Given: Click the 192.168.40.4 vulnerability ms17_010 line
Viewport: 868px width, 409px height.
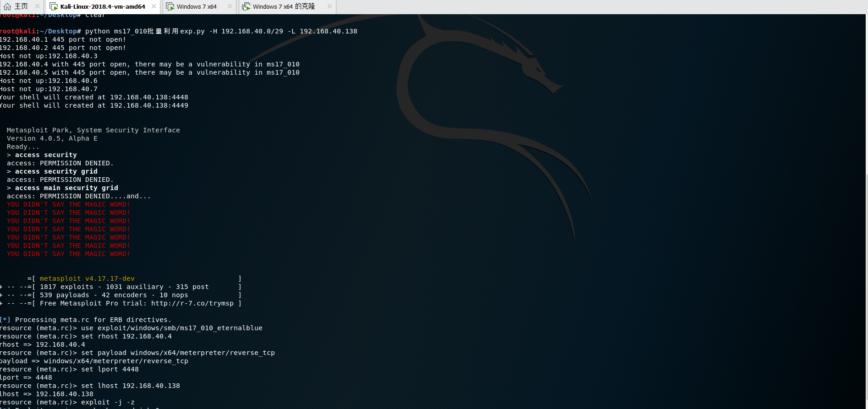Looking at the screenshot, I should [x=150, y=64].
